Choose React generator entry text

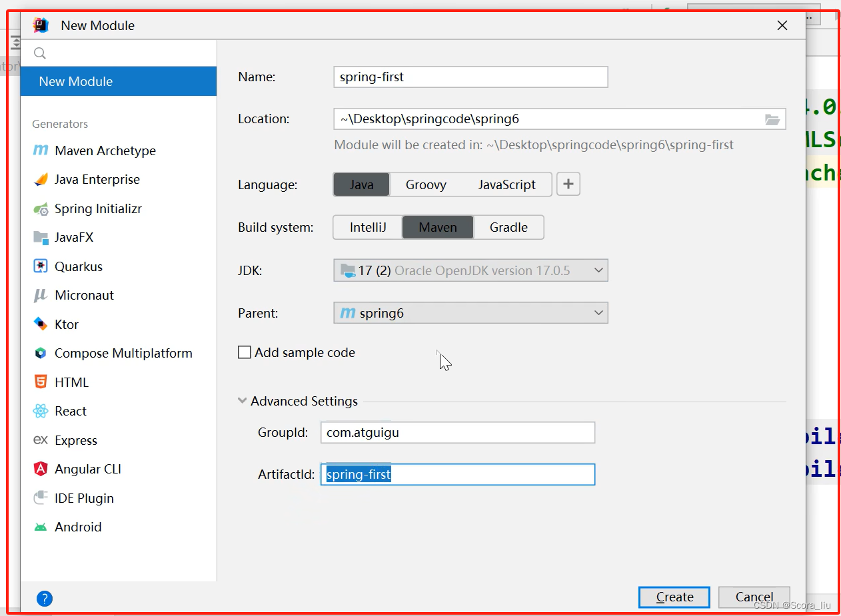pyautogui.click(x=71, y=411)
